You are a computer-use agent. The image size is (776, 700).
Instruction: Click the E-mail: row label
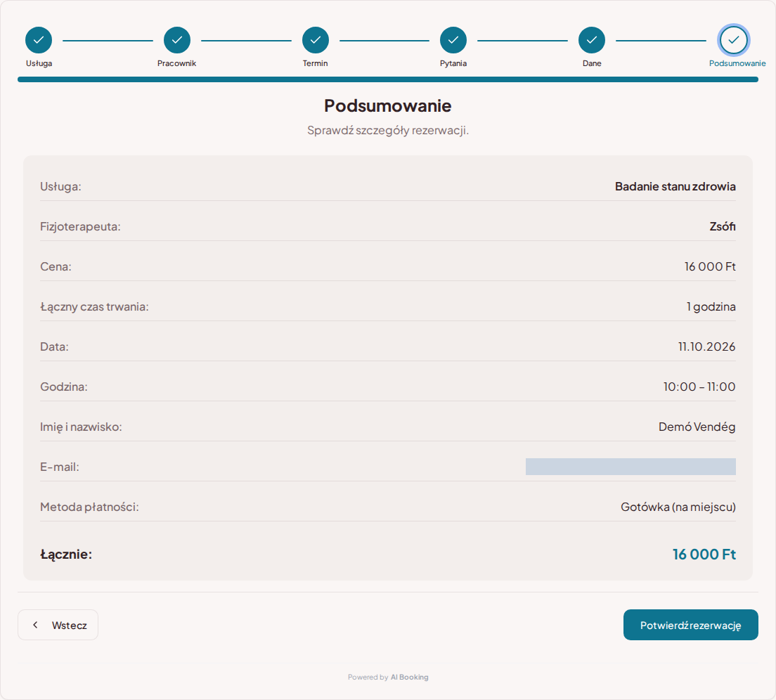pos(59,467)
